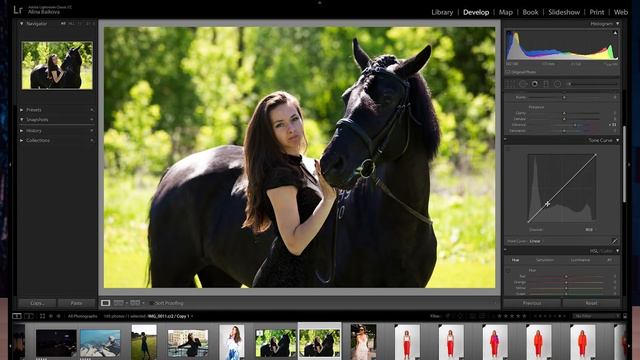The width and height of the screenshot is (640, 360).
Task: Expand the Presets panel
Action: tap(21, 110)
